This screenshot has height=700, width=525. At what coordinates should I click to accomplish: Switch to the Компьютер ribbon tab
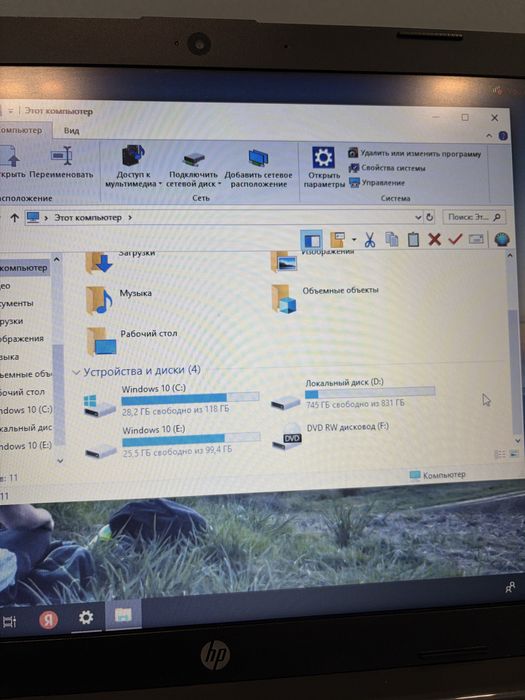click(21, 130)
